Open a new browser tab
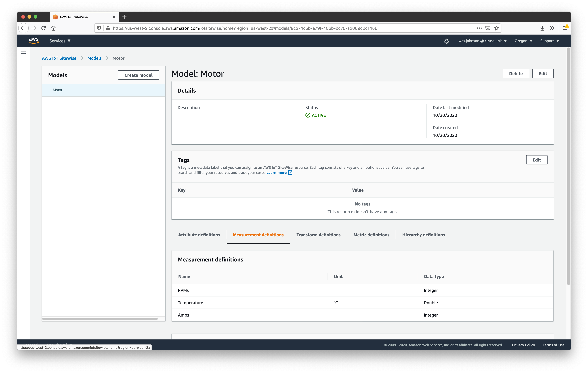The image size is (588, 373). [x=125, y=17]
